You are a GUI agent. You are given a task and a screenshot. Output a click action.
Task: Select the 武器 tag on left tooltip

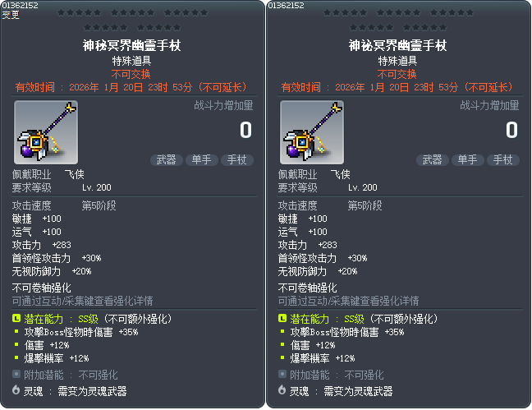[167, 160]
